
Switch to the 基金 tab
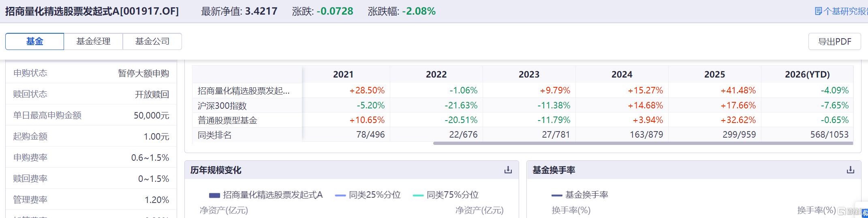coord(34,41)
